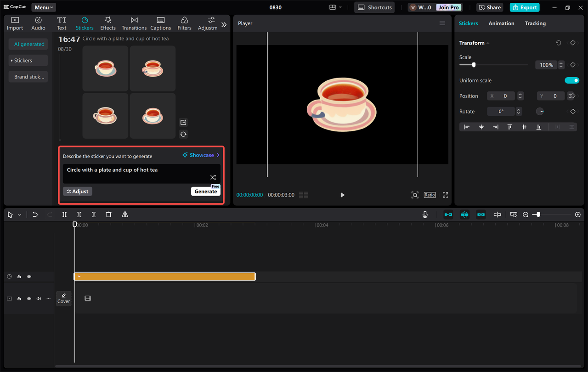Switch to the Animation tab
The height and width of the screenshot is (372, 588).
[x=501, y=23]
